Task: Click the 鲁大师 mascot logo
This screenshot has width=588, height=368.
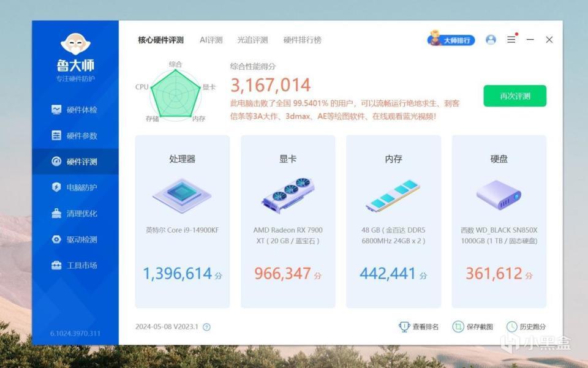Action: pyautogui.click(x=75, y=44)
